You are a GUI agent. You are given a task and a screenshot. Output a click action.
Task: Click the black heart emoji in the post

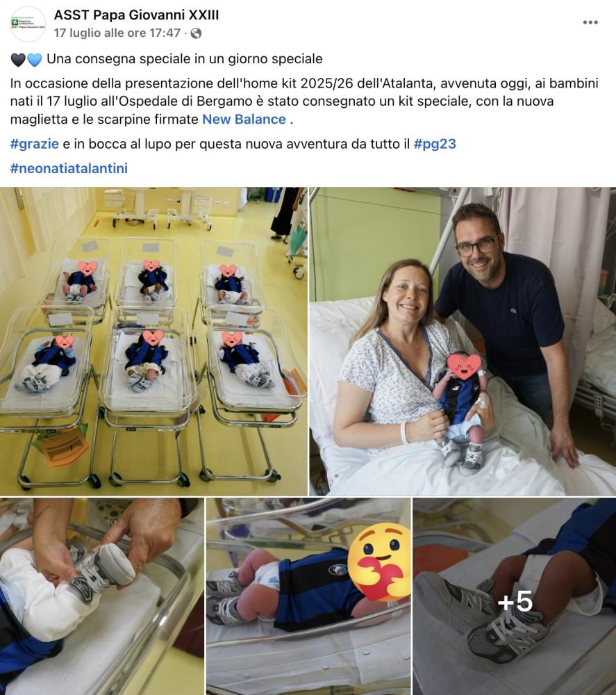click(18, 59)
